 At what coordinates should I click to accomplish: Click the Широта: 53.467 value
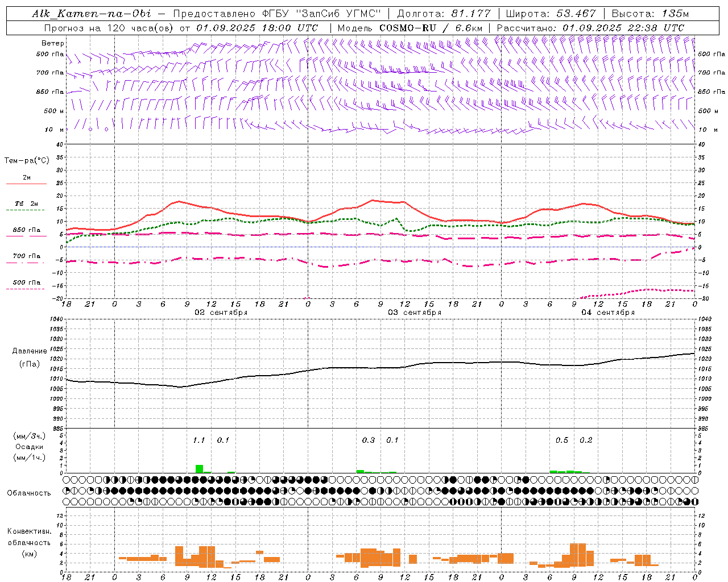[x=551, y=14]
